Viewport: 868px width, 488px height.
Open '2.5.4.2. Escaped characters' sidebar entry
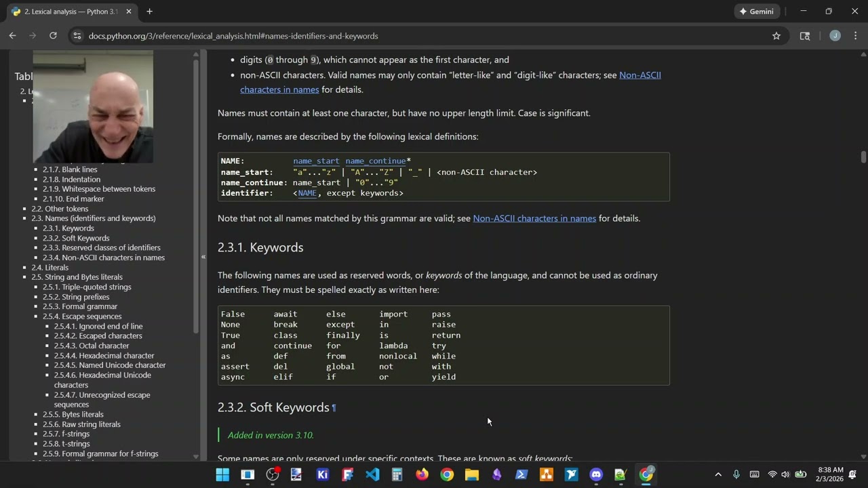[x=98, y=336]
